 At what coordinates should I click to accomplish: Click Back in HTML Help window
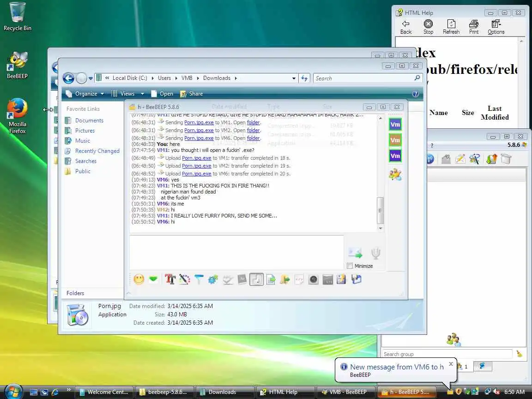[406, 27]
